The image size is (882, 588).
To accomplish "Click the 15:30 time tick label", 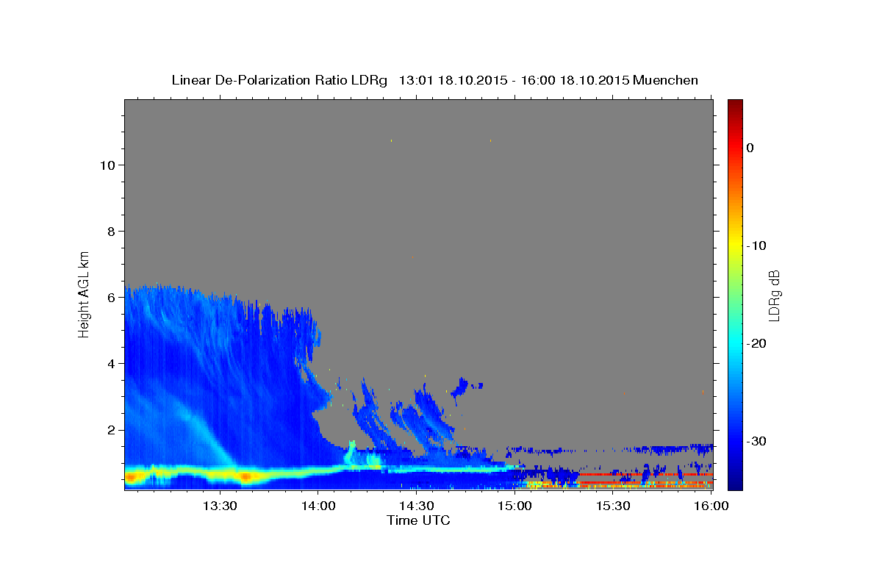I will point(614,506).
